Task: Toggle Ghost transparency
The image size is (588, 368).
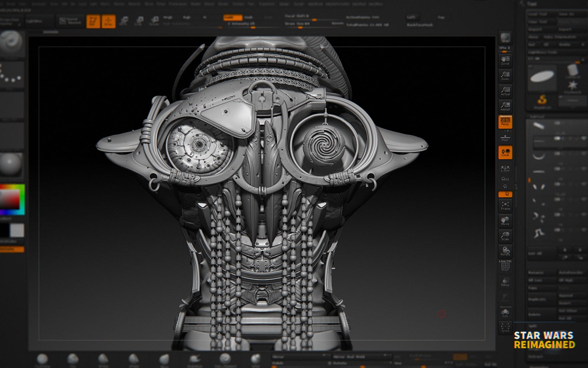Action: [x=505, y=297]
